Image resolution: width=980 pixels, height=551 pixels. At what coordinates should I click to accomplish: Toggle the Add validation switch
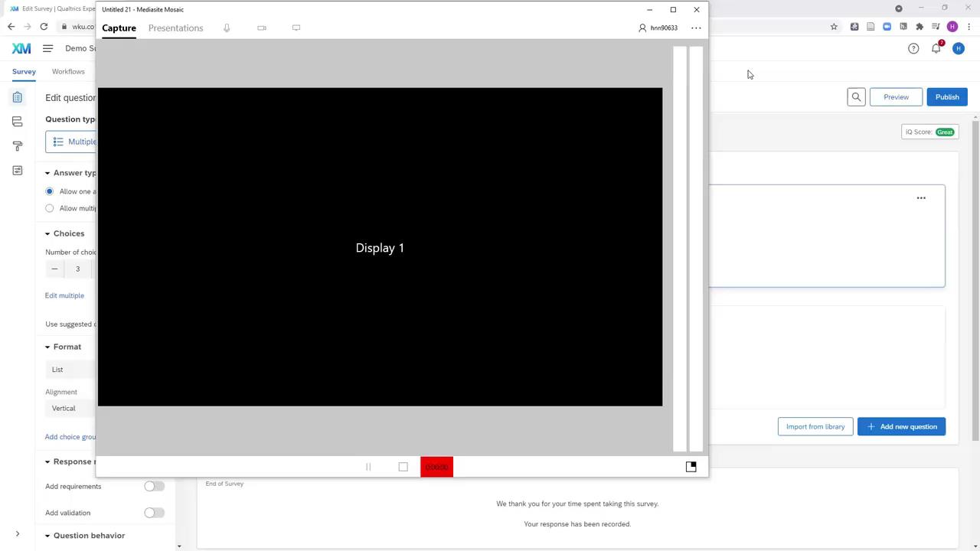click(x=154, y=513)
